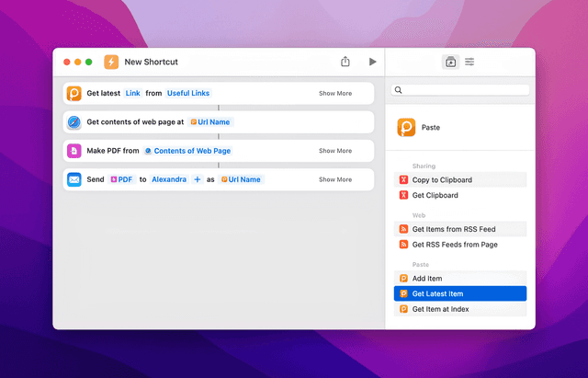588x378 pixels.
Task: Click the Get RSS Feeds from Page icon
Action: [x=403, y=245]
